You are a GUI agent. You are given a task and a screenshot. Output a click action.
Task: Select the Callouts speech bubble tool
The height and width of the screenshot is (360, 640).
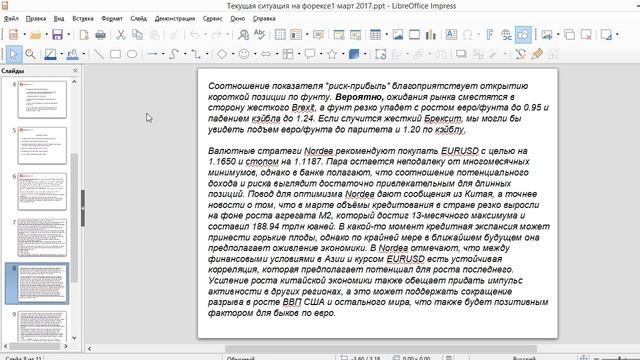click(310, 54)
